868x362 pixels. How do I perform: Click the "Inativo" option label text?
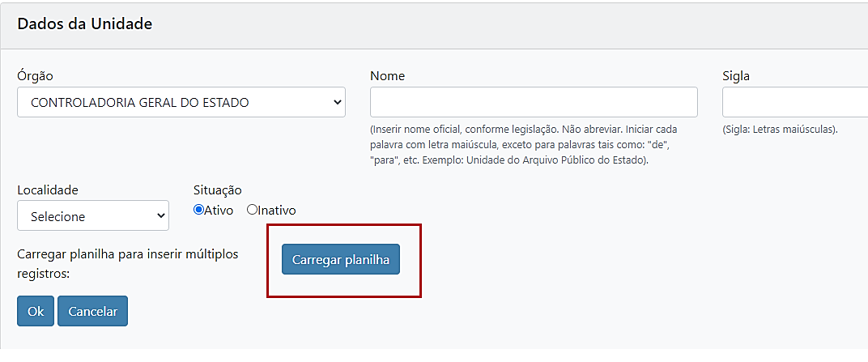coord(277,211)
